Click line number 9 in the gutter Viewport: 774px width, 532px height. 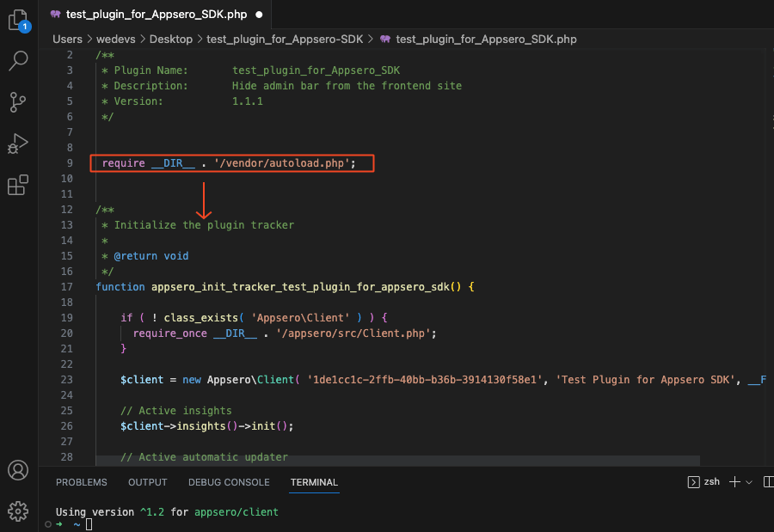[x=70, y=162]
